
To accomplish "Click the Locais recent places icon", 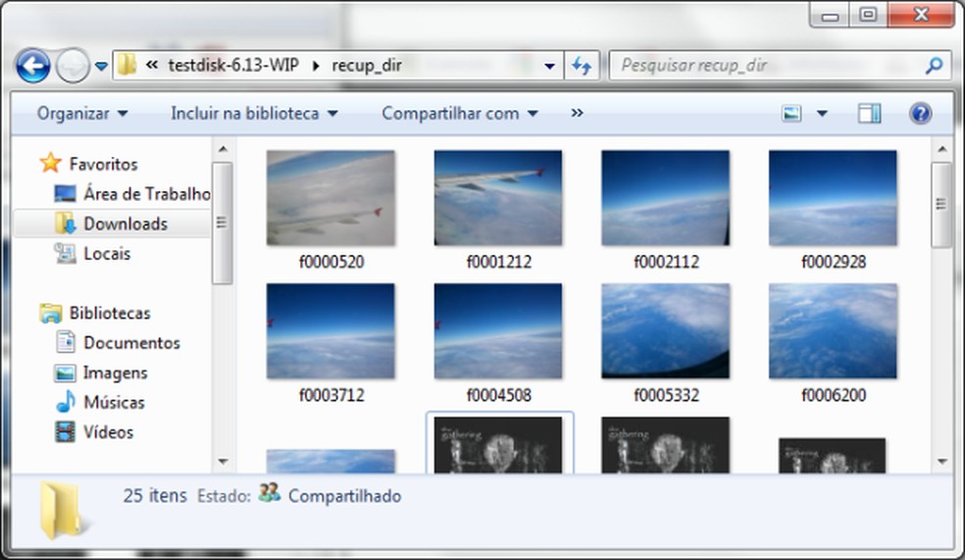I will point(66,253).
